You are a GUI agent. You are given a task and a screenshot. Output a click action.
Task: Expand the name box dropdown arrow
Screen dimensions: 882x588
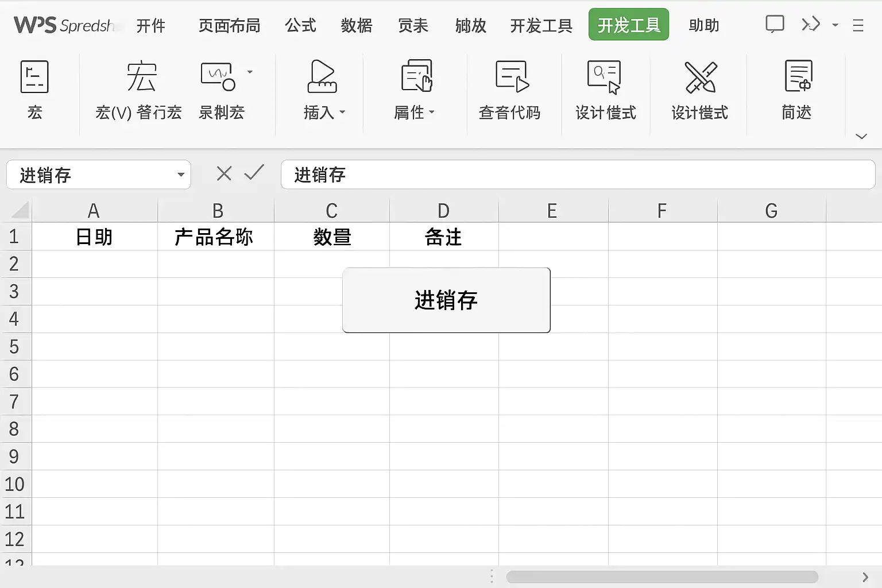pos(181,175)
